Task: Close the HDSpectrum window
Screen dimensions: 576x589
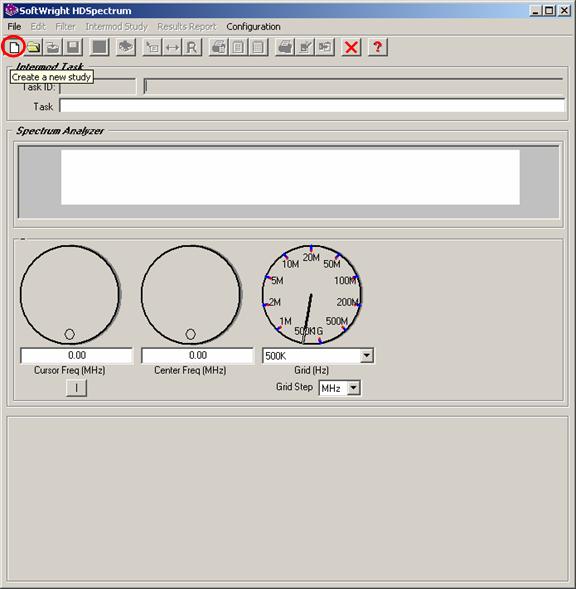Action: tap(564, 11)
